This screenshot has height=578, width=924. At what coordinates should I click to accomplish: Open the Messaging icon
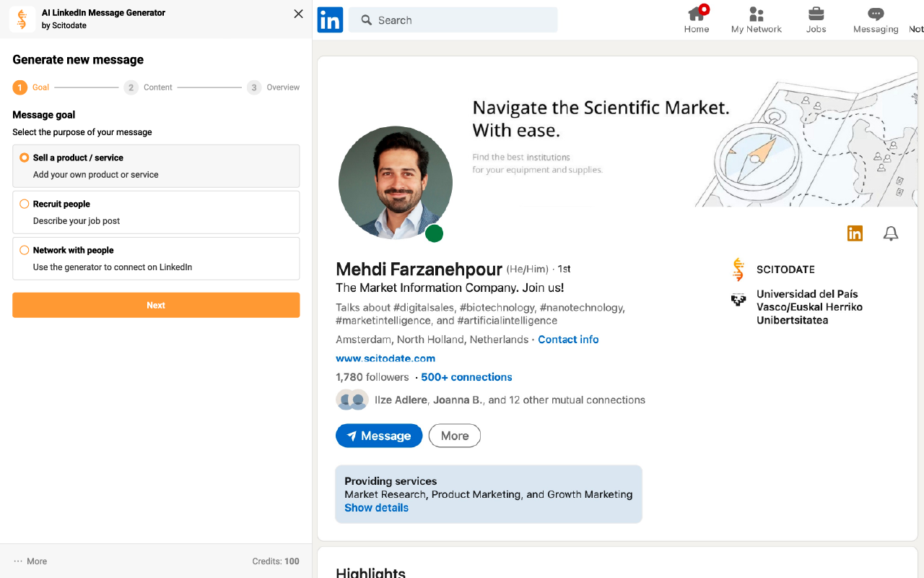tap(875, 14)
